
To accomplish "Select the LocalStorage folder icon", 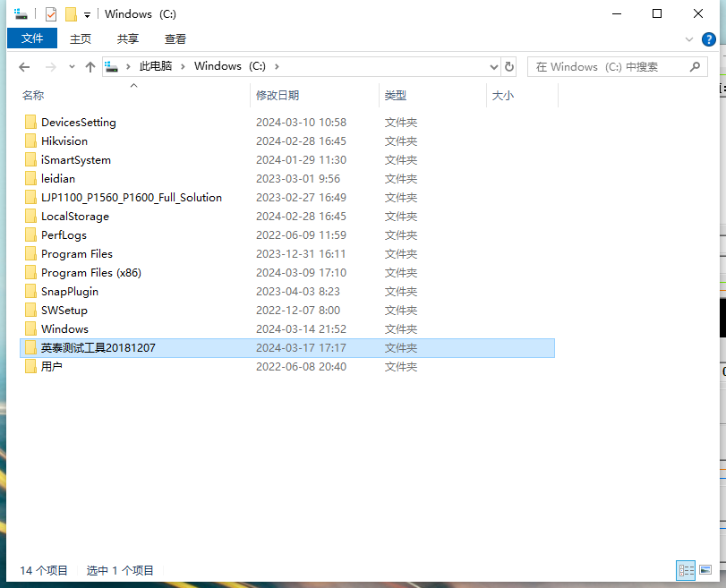I will [30, 217].
